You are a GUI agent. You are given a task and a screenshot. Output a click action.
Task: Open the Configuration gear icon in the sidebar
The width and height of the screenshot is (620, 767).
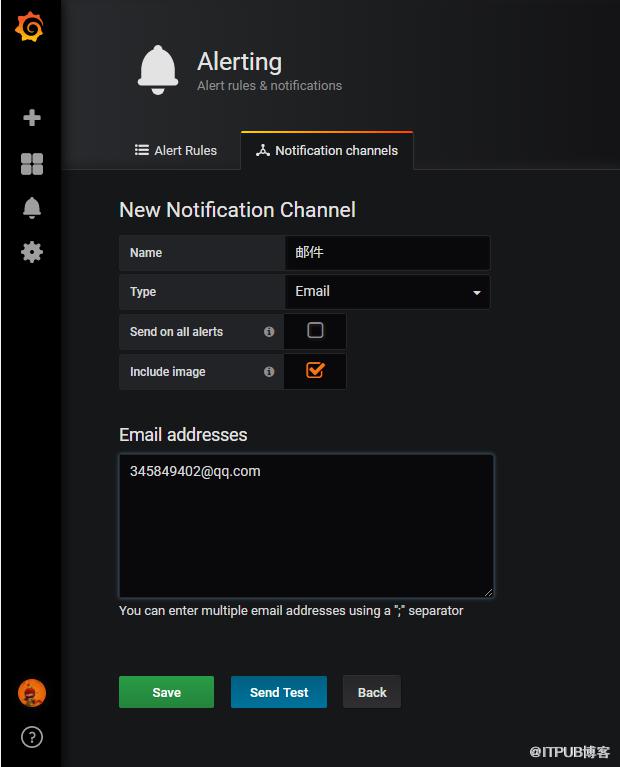point(32,252)
